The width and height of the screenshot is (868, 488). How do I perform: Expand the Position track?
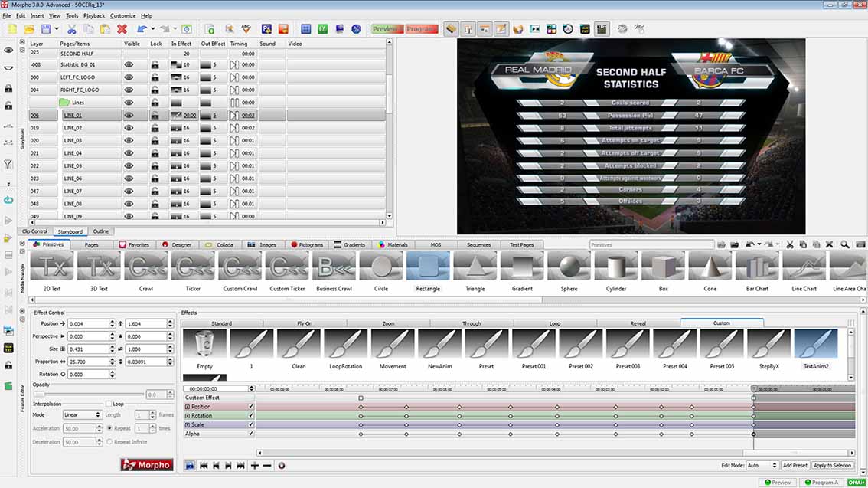coord(187,407)
